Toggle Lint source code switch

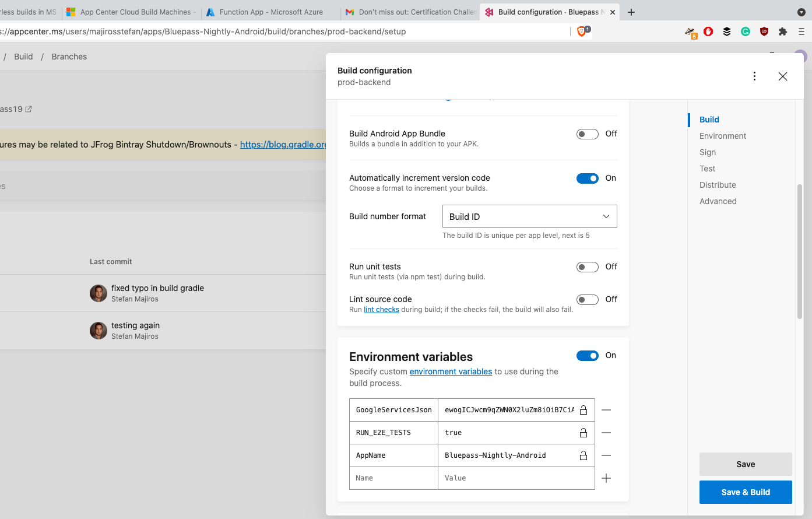588,300
